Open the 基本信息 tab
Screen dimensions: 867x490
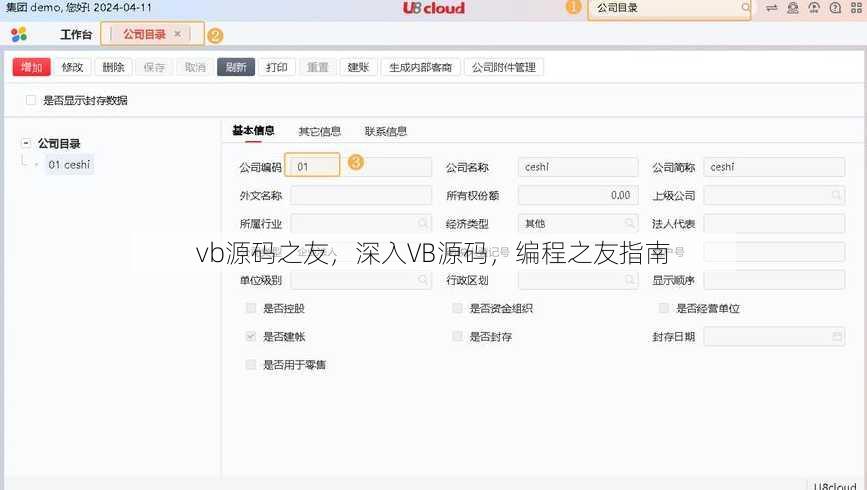[x=253, y=131]
